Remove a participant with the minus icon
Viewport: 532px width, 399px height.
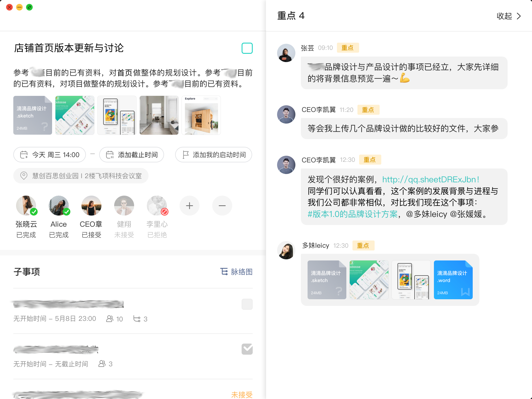click(x=222, y=206)
